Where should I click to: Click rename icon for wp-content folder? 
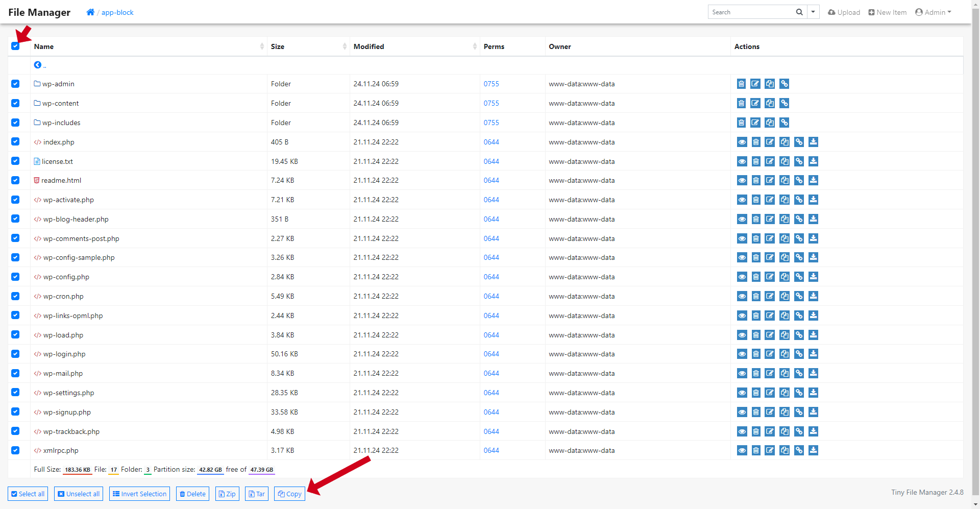755,103
